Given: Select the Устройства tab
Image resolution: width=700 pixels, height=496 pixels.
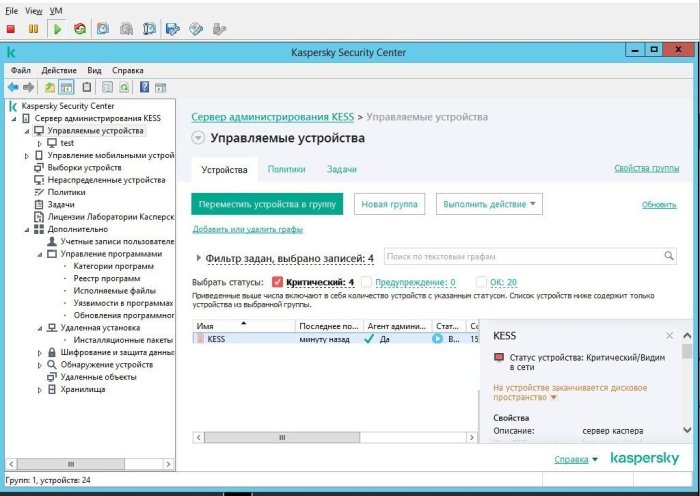Looking at the screenshot, I should point(224,170).
